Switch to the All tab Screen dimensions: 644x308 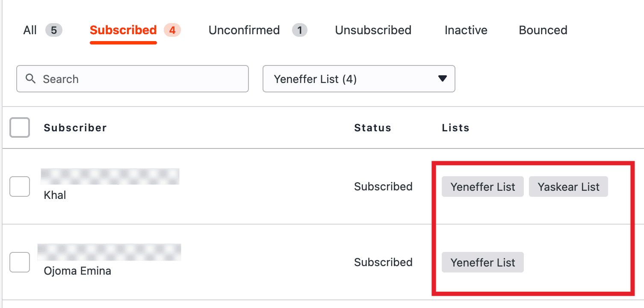click(30, 30)
